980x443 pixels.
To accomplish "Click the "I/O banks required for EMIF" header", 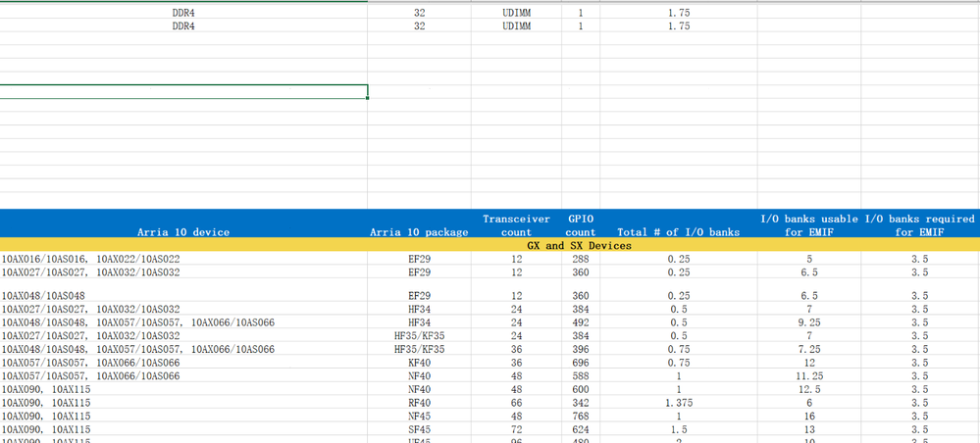I will point(920,225).
